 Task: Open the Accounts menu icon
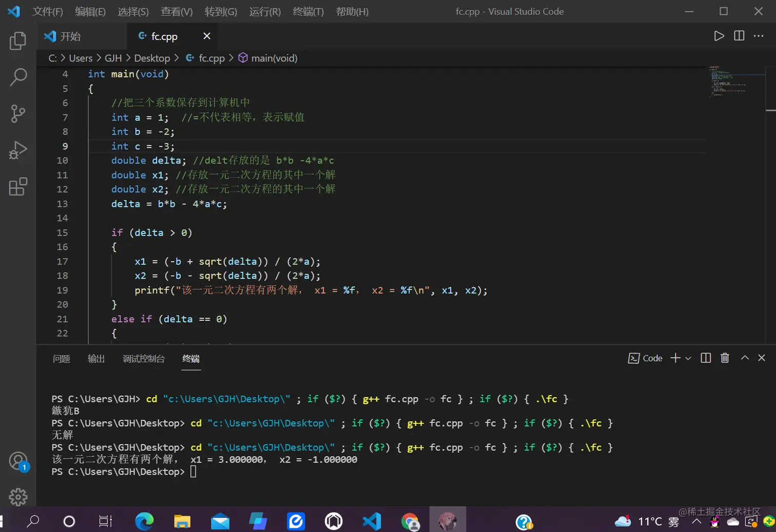coord(18,461)
